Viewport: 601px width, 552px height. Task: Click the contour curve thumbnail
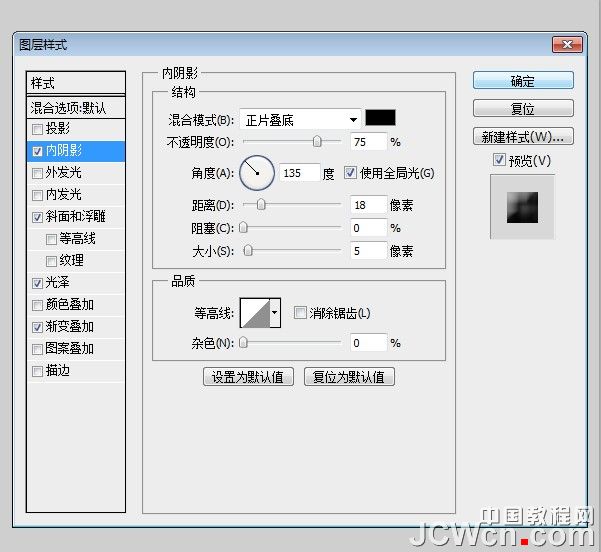click(255, 313)
